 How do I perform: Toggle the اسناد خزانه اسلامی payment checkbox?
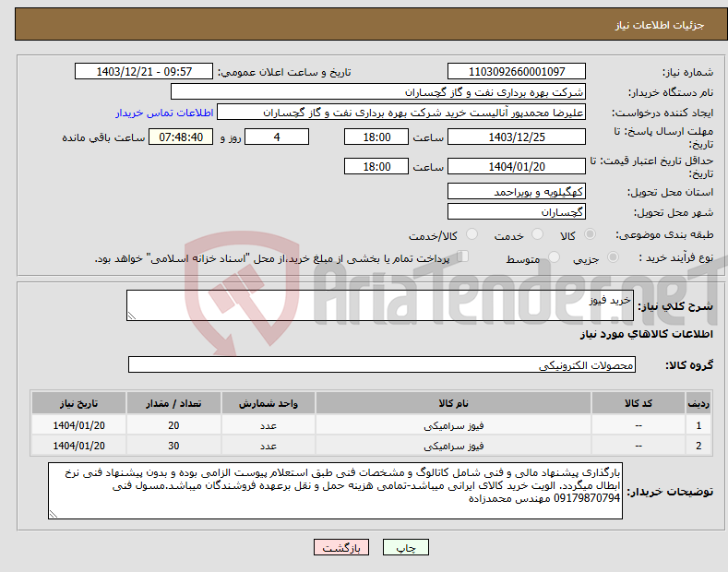click(x=463, y=256)
